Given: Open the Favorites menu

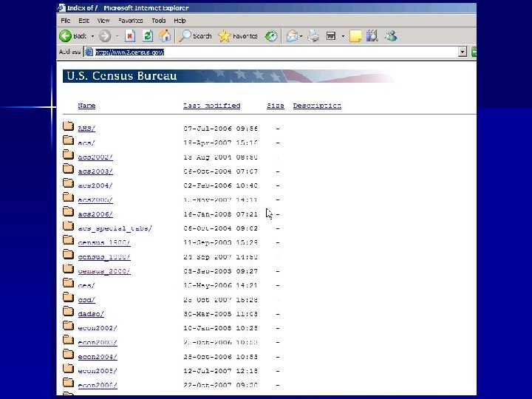Looking at the screenshot, I should pyautogui.click(x=131, y=21).
